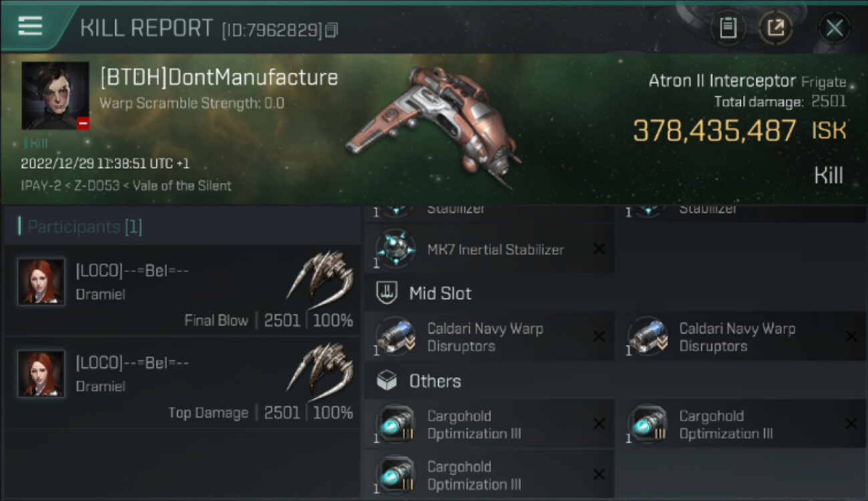
Task: Click the left Caldari Navy Warp Disruptors icon
Action: coord(396,337)
